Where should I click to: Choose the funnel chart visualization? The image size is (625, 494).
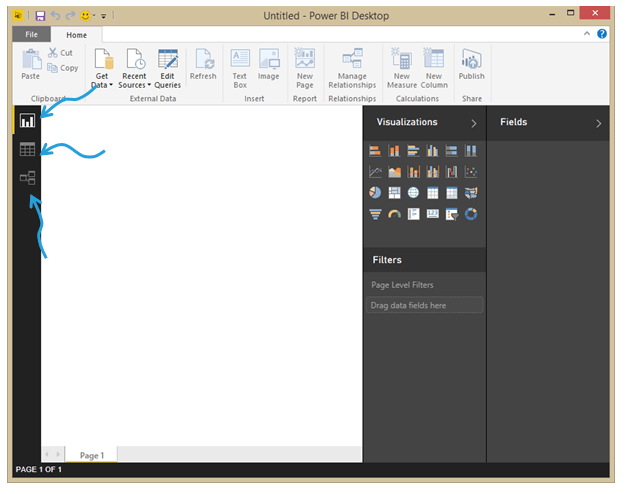375,213
